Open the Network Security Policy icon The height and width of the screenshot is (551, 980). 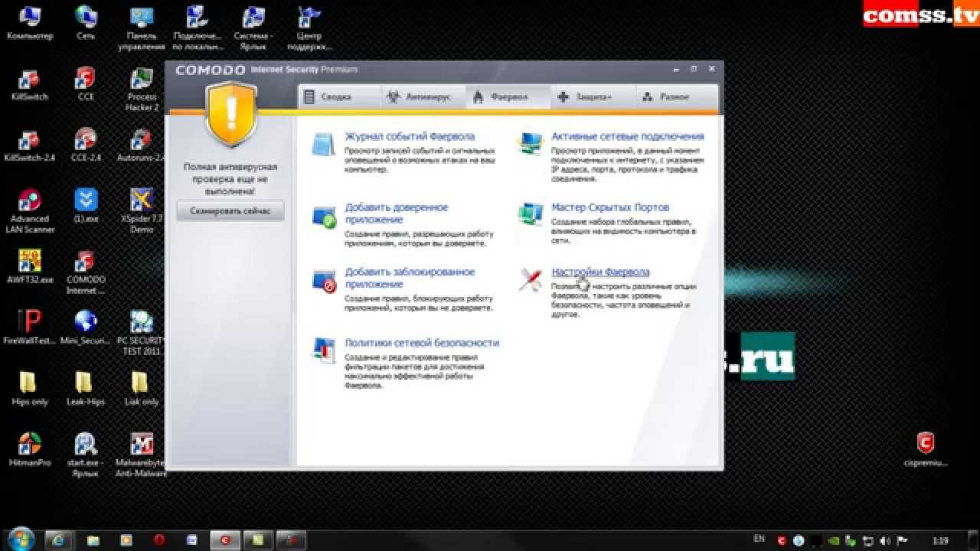(324, 349)
